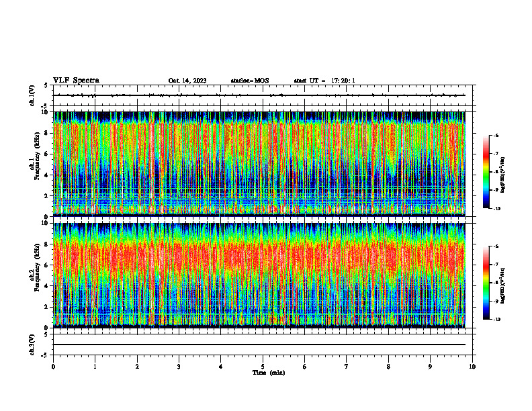Click time axis tick label "4"

(x=221, y=367)
